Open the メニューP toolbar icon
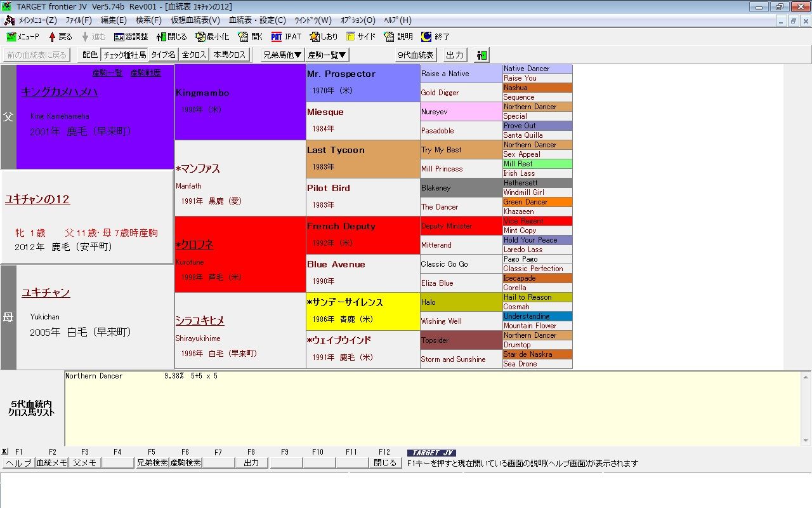812x508 pixels. coord(22,37)
